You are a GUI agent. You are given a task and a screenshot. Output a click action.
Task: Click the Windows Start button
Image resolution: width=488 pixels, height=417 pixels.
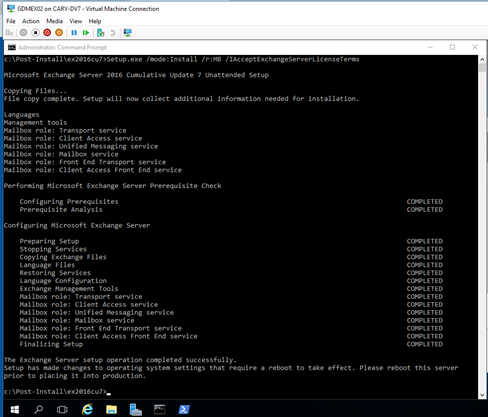click(x=15, y=409)
